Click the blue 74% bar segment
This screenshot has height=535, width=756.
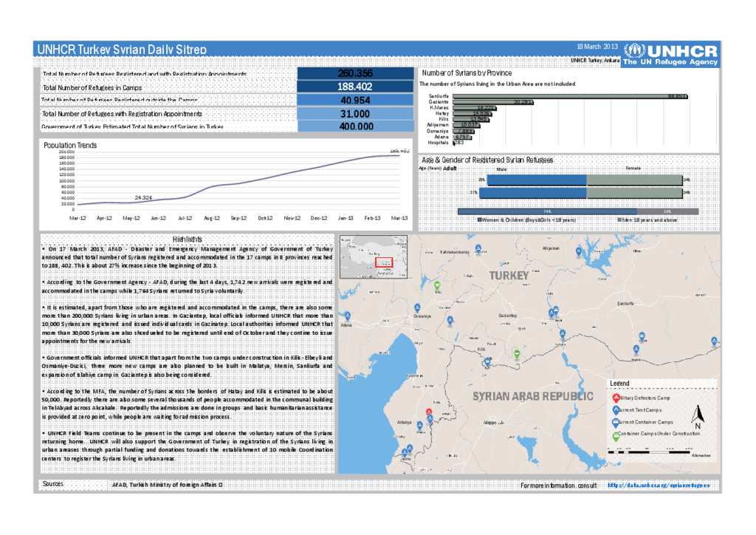[x=547, y=211]
